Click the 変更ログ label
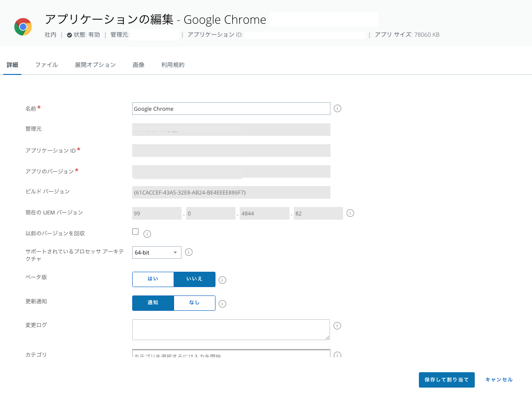 coord(36,325)
